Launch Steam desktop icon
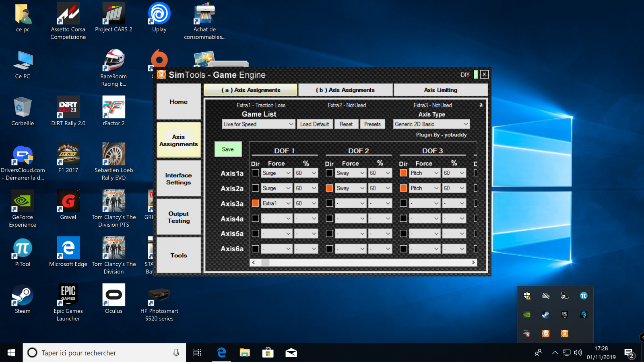Viewport: 644px width, 362px height. click(23, 299)
